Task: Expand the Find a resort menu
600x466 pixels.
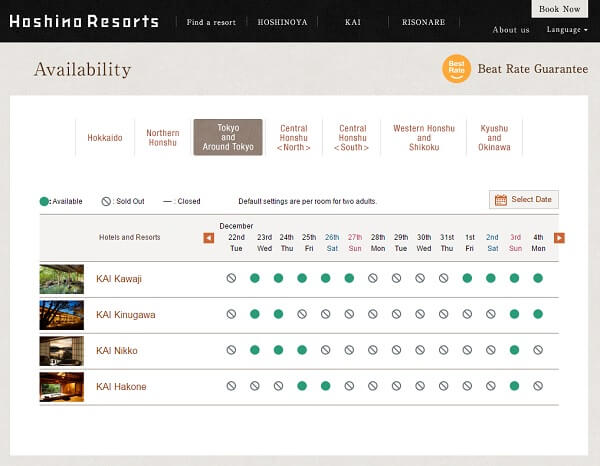Action: pyautogui.click(x=209, y=21)
